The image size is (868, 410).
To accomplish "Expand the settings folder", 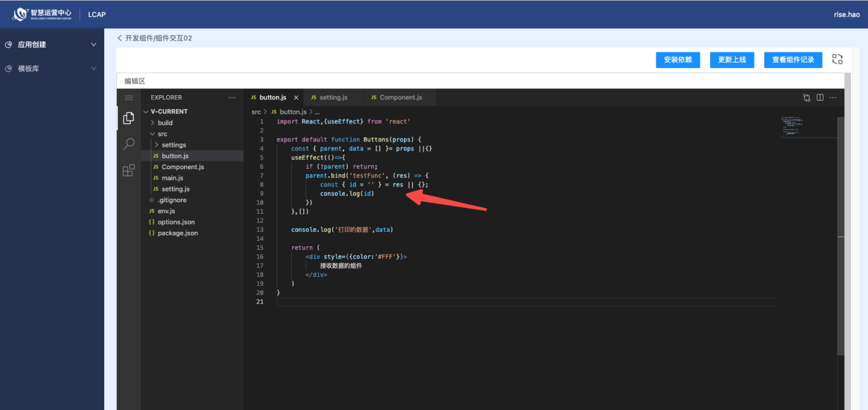I will [157, 145].
